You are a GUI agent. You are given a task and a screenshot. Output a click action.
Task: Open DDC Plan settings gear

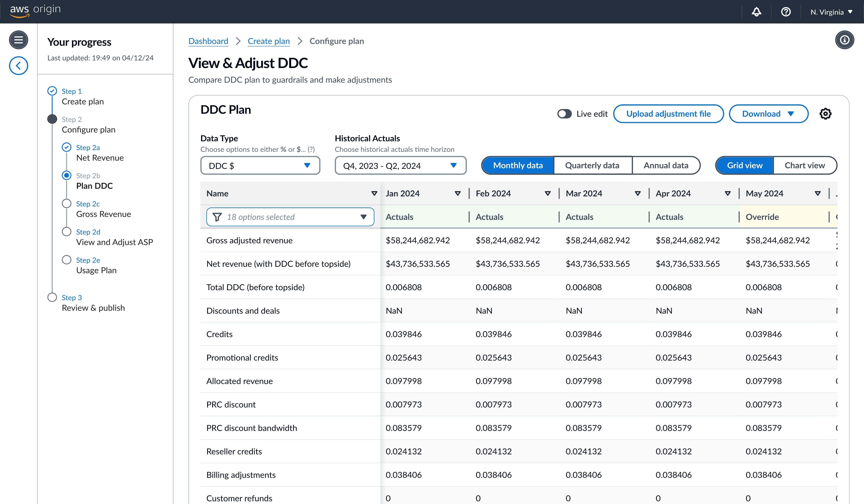tap(825, 114)
